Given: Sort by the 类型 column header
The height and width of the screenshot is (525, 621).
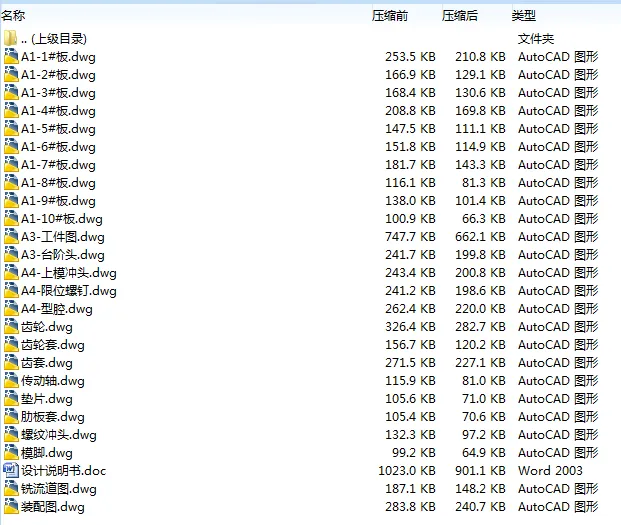Looking at the screenshot, I should point(524,16).
